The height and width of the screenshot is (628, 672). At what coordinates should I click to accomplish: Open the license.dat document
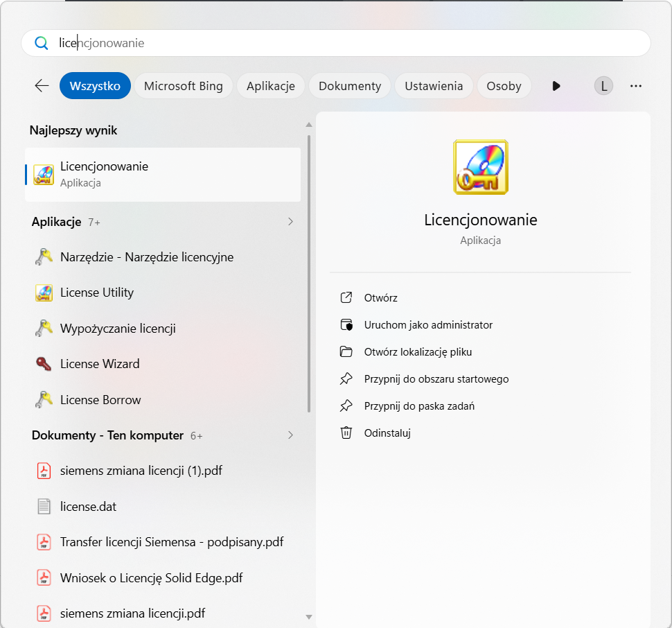[163, 506]
